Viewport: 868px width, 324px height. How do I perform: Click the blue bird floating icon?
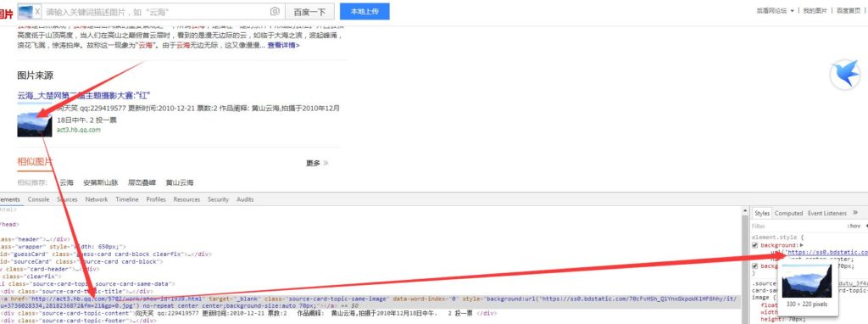(845, 75)
